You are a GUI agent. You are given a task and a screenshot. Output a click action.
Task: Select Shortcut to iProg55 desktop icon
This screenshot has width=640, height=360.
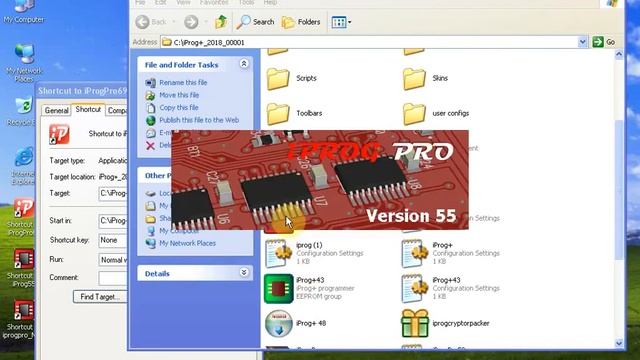pos(22,269)
